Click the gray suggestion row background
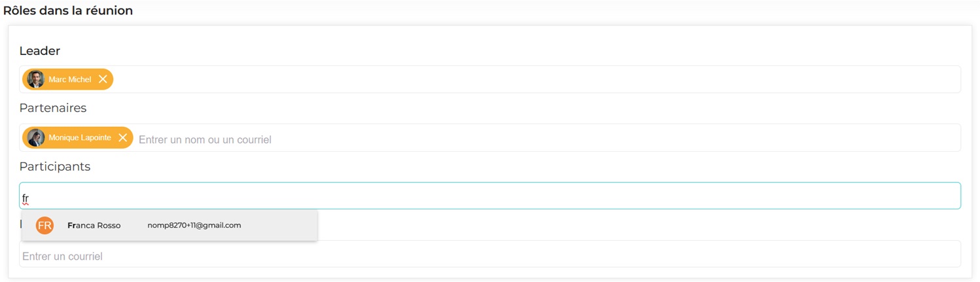 pos(281,226)
